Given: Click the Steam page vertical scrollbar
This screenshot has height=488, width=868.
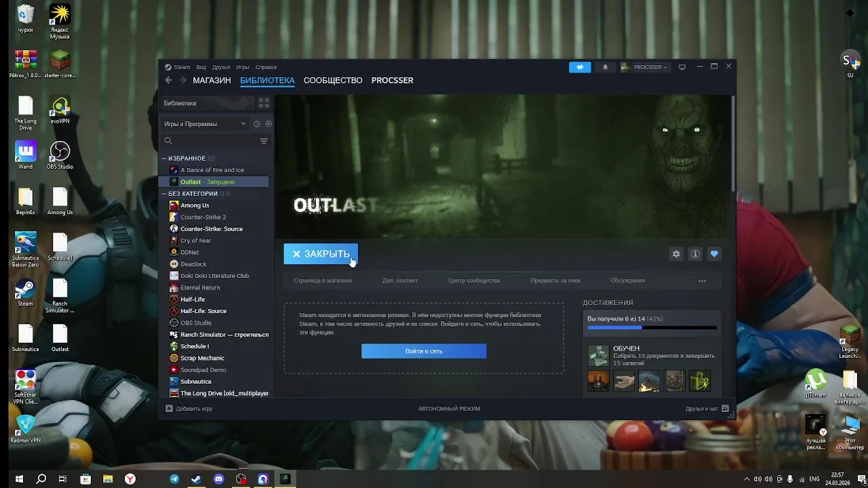Looking at the screenshot, I should click(732, 144).
